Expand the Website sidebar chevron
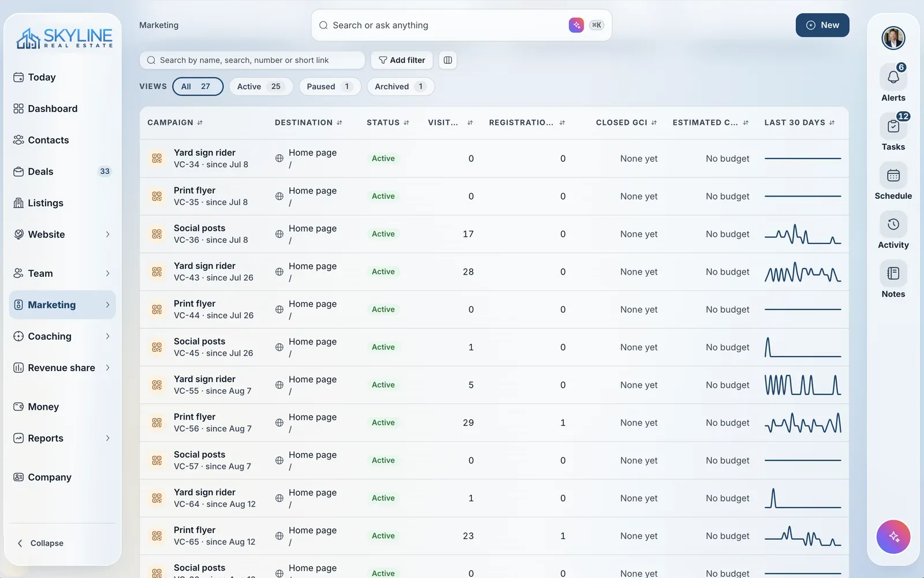 coord(107,234)
